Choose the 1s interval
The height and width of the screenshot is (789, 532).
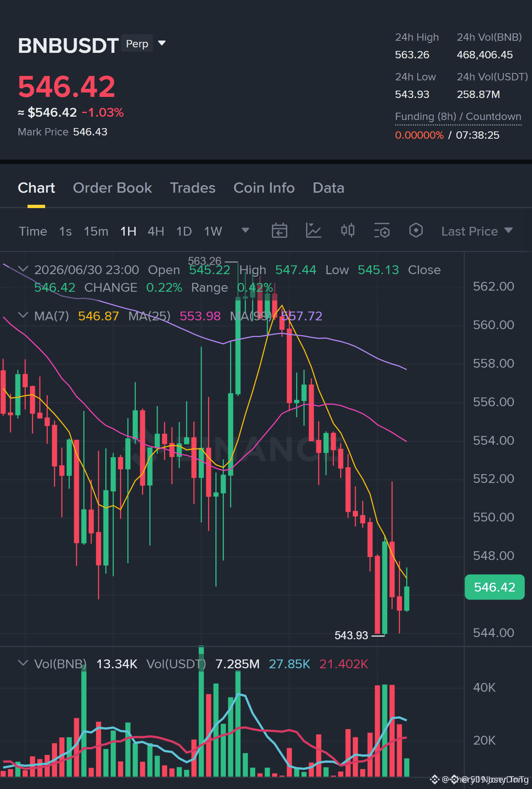65,231
